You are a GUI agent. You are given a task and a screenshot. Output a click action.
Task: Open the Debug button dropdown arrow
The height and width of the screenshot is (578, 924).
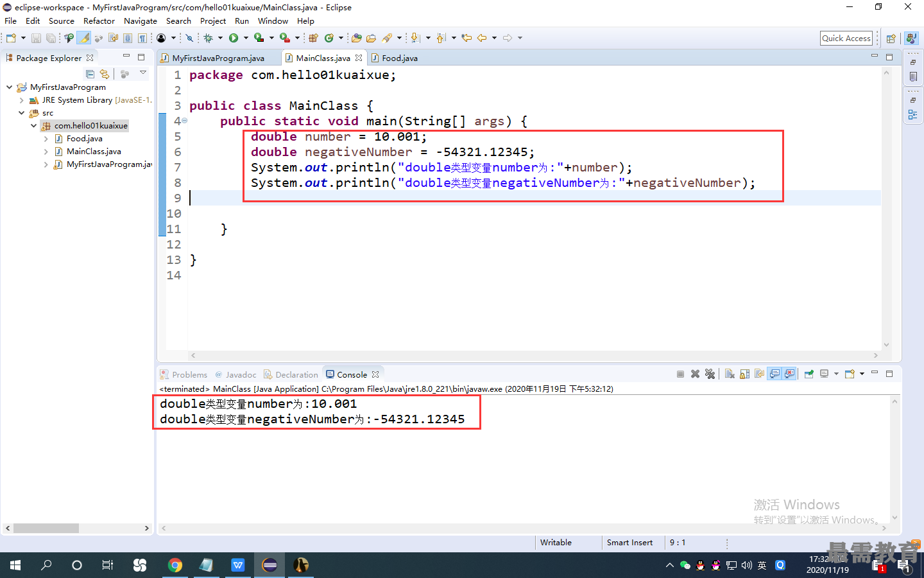pos(220,38)
